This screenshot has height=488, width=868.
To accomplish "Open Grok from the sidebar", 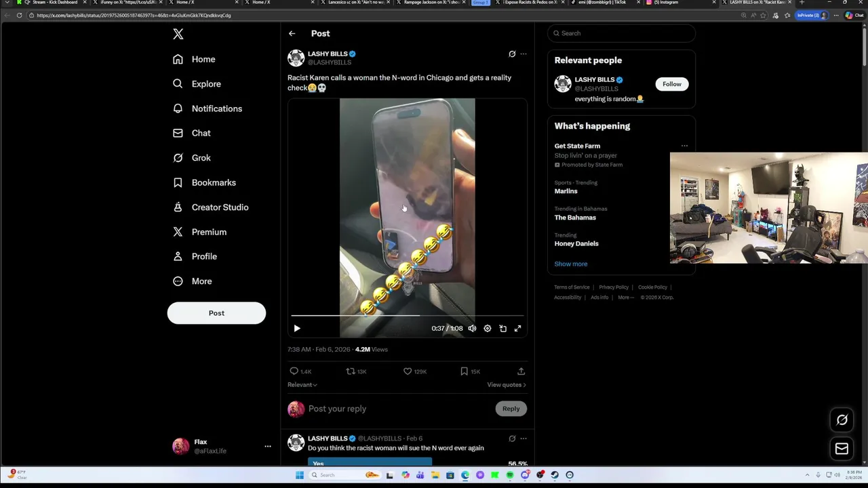I will [x=191, y=158].
